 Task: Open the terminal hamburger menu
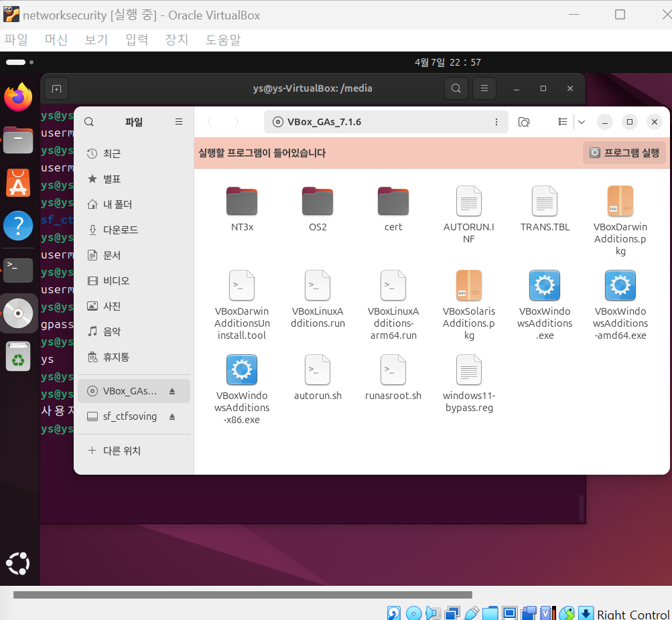[484, 88]
